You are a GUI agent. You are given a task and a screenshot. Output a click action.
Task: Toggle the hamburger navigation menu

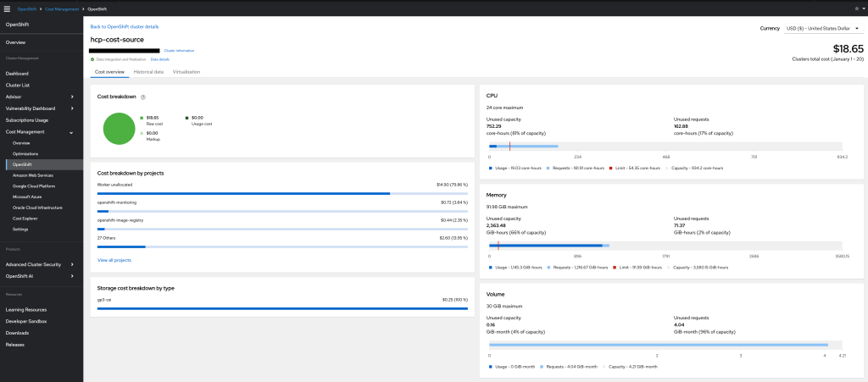click(x=7, y=8)
